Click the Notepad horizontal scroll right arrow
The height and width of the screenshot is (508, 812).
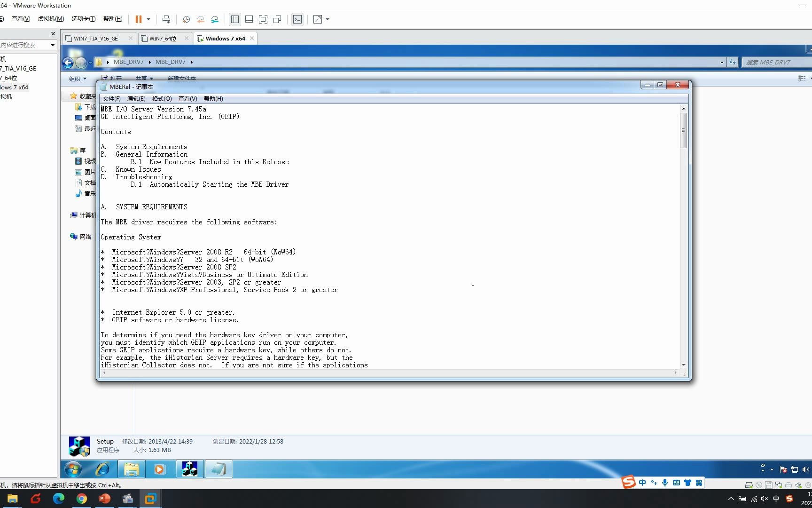(675, 373)
